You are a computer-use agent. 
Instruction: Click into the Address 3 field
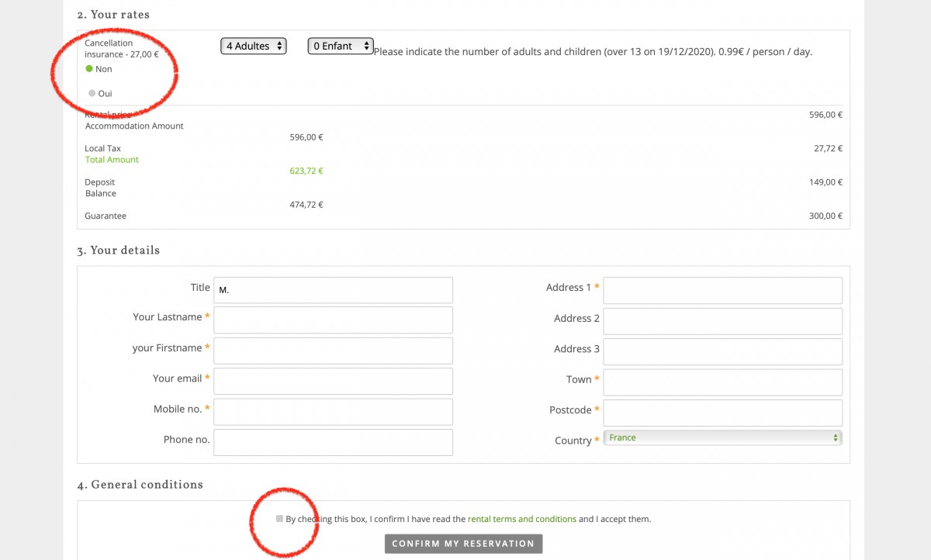(722, 351)
